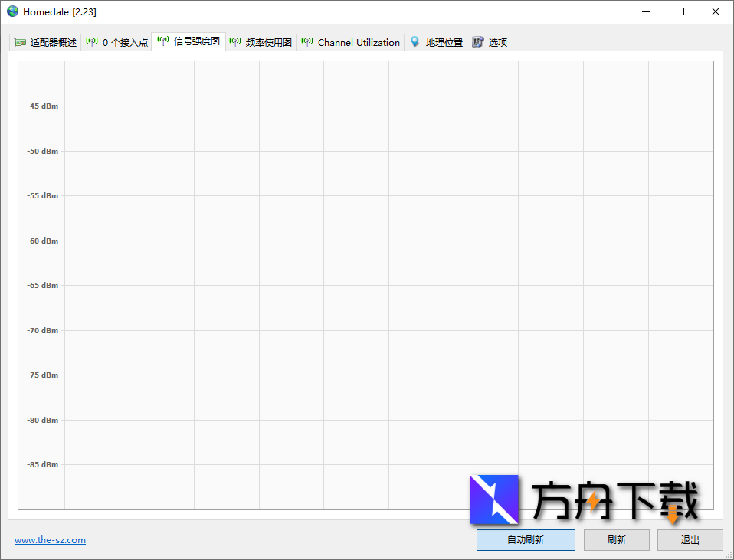Image resolution: width=734 pixels, height=560 pixels.
Task: Click the icon on Channel Utilization tab
Action: (306, 42)
